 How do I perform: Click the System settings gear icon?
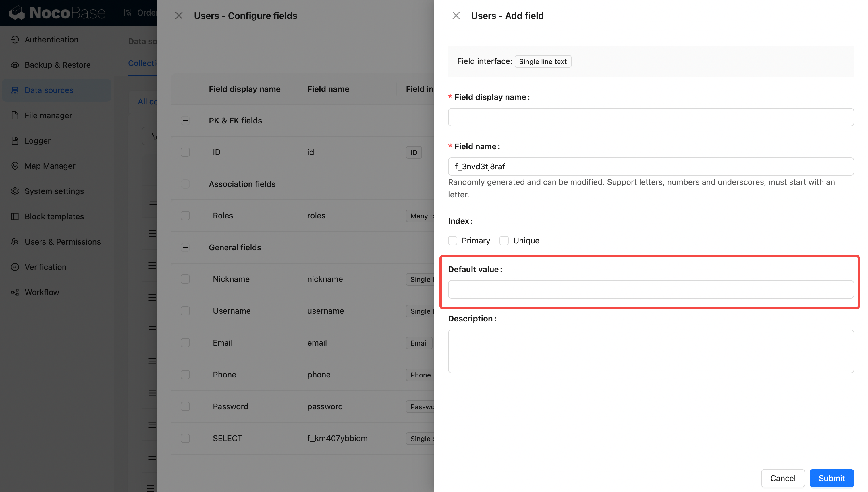[15, 191]
